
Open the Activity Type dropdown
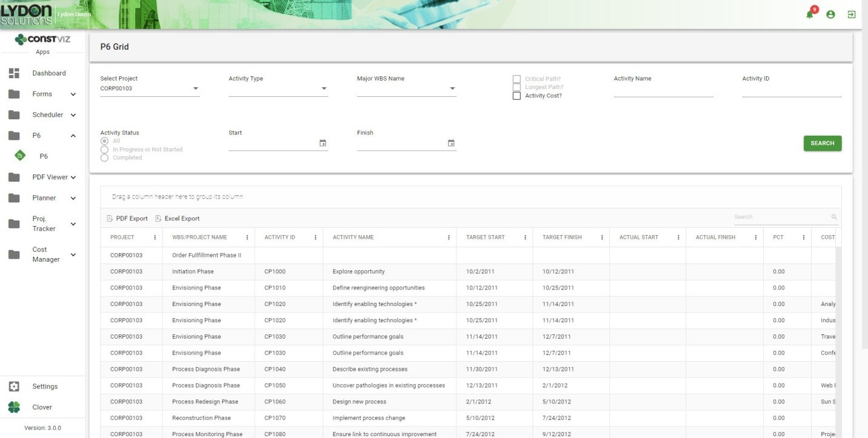coord(324,88)
